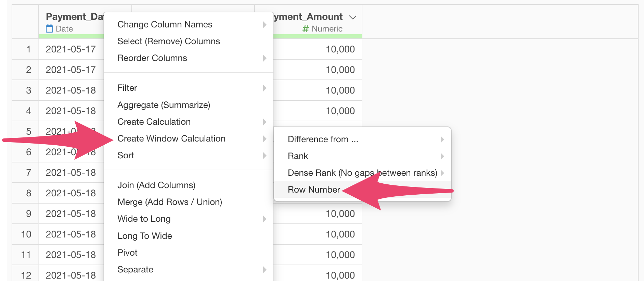
Task: Click the Numeric hash type icon
Action: point(306,29)
